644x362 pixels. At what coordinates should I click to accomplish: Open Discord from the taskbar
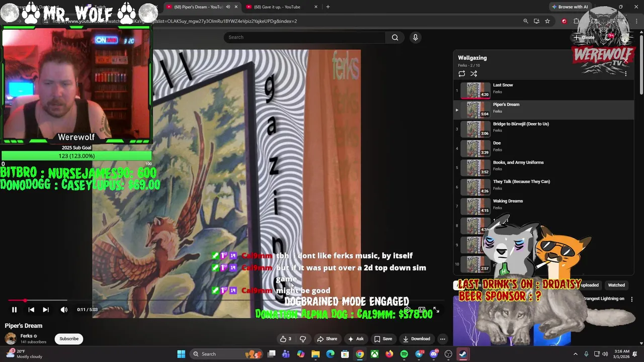pyautogui.click(x=434, y=354)
